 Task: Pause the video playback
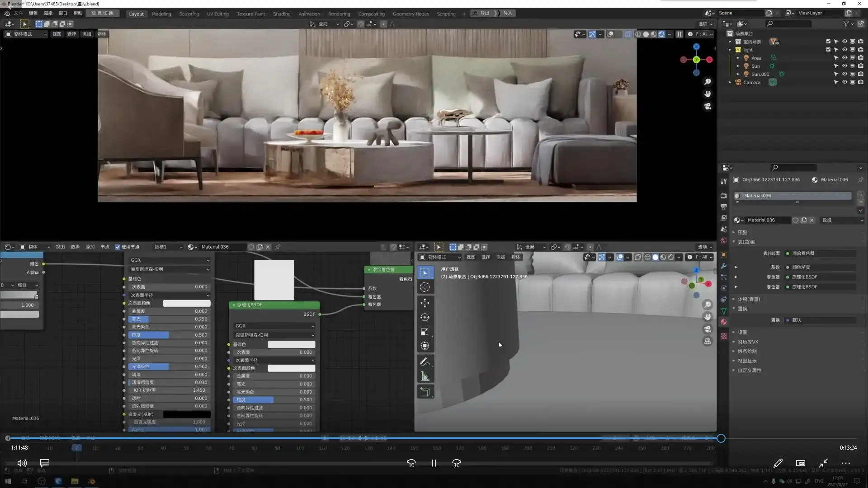434,463
